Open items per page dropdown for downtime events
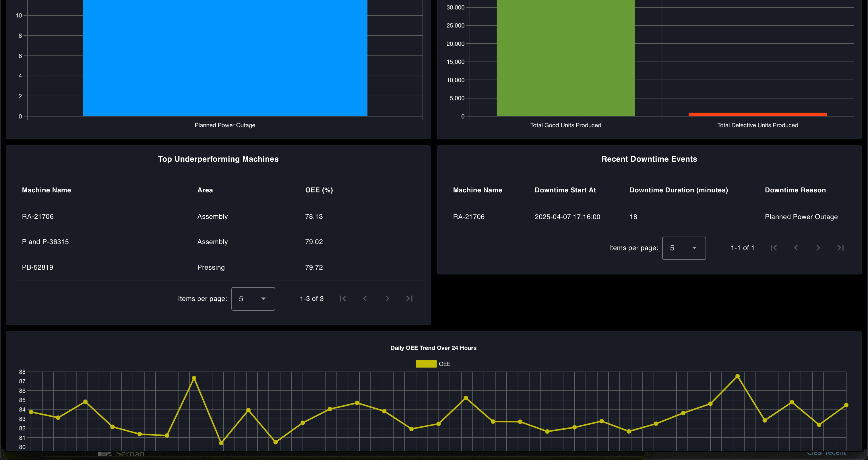 click(684, 248)
